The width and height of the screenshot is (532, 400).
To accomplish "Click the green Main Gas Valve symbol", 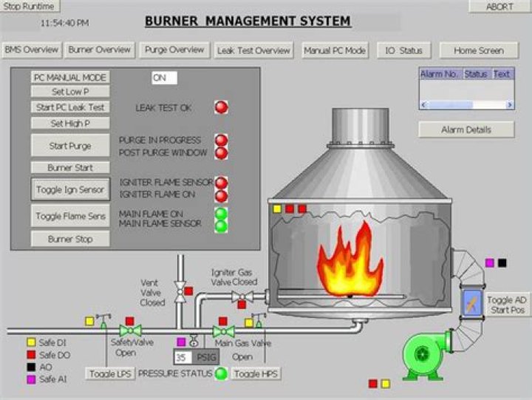I will (x=223, y=330).
